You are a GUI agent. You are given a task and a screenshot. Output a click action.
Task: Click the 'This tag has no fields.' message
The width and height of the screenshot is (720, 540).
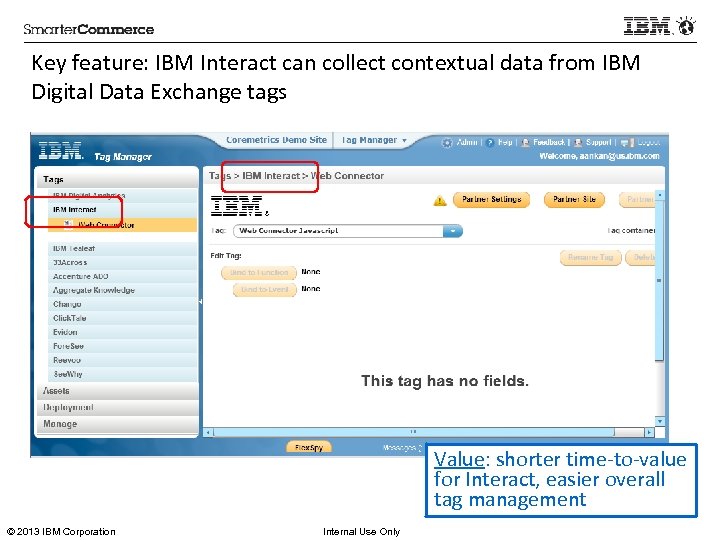[x=444, y=381]
